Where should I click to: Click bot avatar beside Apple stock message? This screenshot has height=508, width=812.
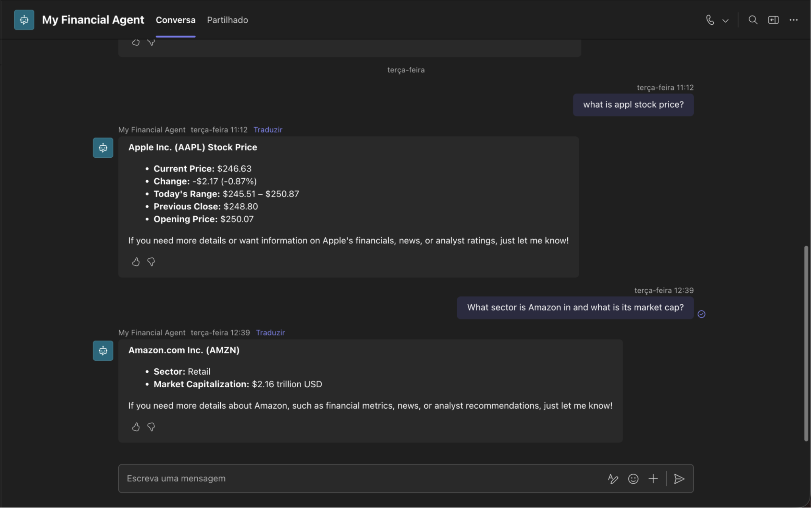(x=103, y=148)
